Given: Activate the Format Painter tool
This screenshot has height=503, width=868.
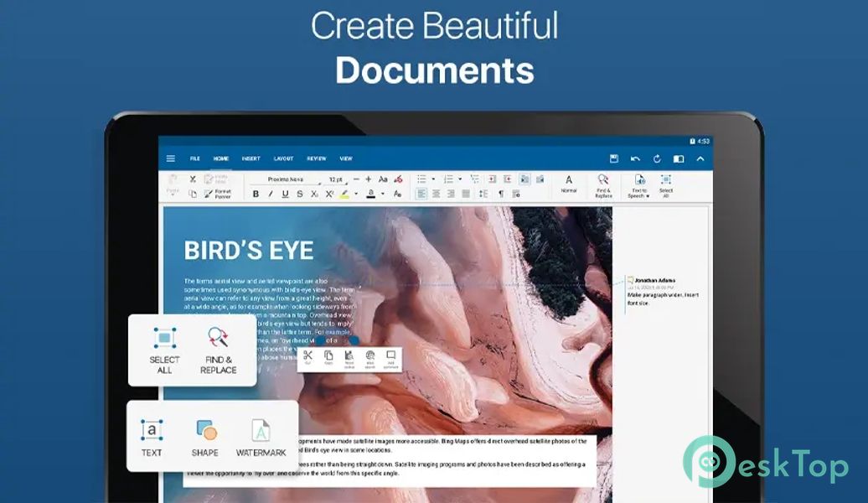Looking at the screenshot, I should pyautogui.click(x=218, y=194).
